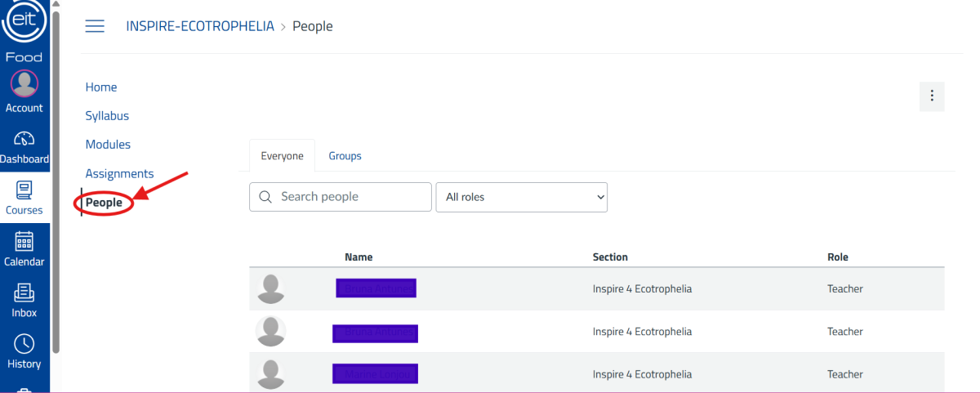Click the first teacher's avatar thumbnail
980x393 pixels.
pos(271,288)
